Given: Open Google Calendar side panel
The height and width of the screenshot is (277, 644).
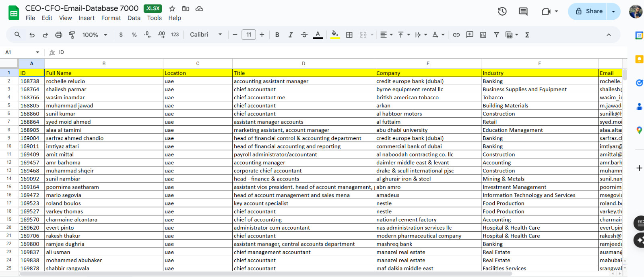Looking at the screenshot, I should click(x=639, y=35).
